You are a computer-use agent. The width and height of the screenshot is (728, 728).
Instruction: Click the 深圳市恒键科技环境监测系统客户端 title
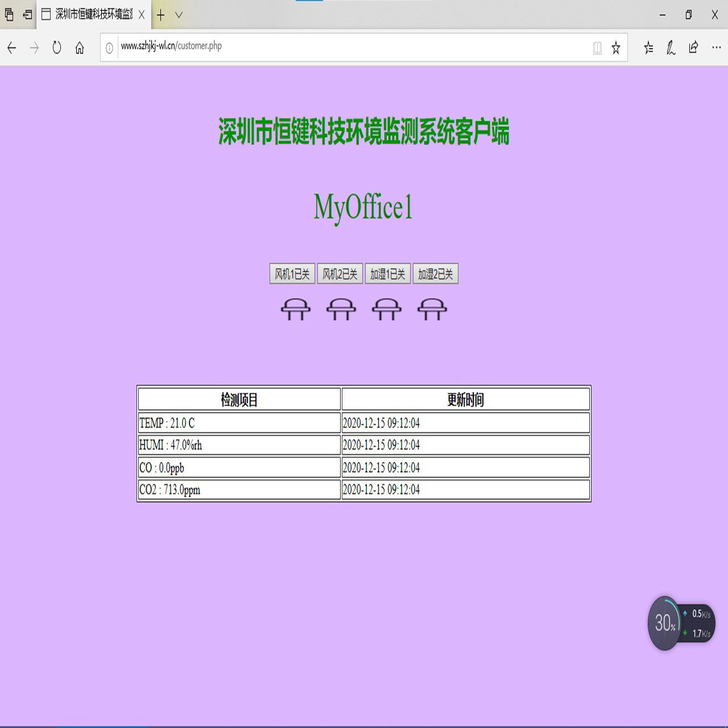pos(364,131)
